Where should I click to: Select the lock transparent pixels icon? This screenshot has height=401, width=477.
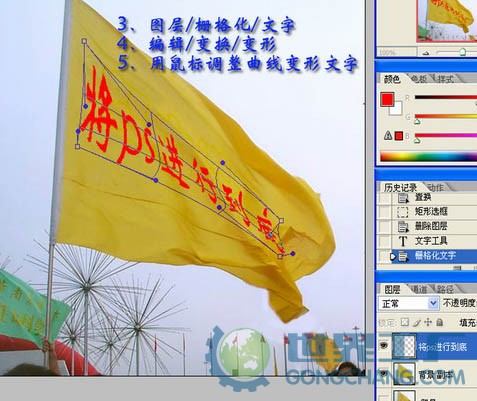(x=405, y=322)
